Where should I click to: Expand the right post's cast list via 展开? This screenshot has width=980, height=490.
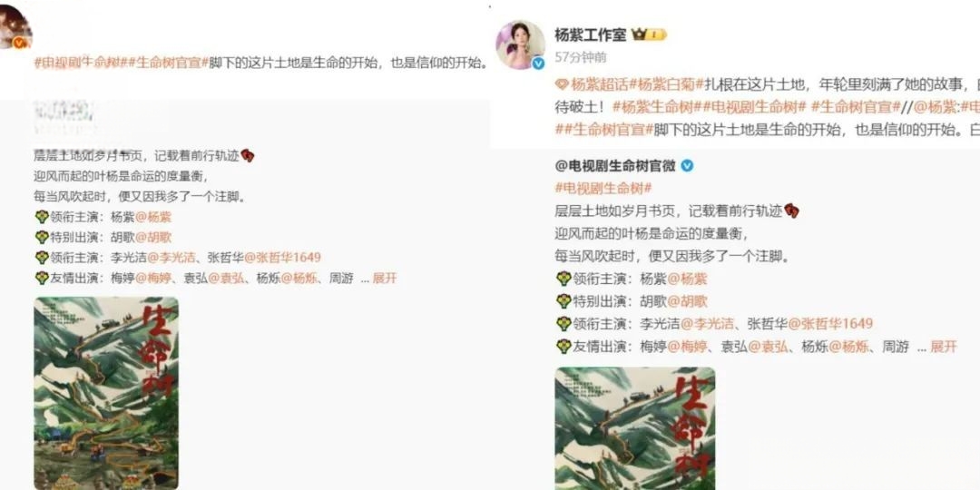pos(944,347)
